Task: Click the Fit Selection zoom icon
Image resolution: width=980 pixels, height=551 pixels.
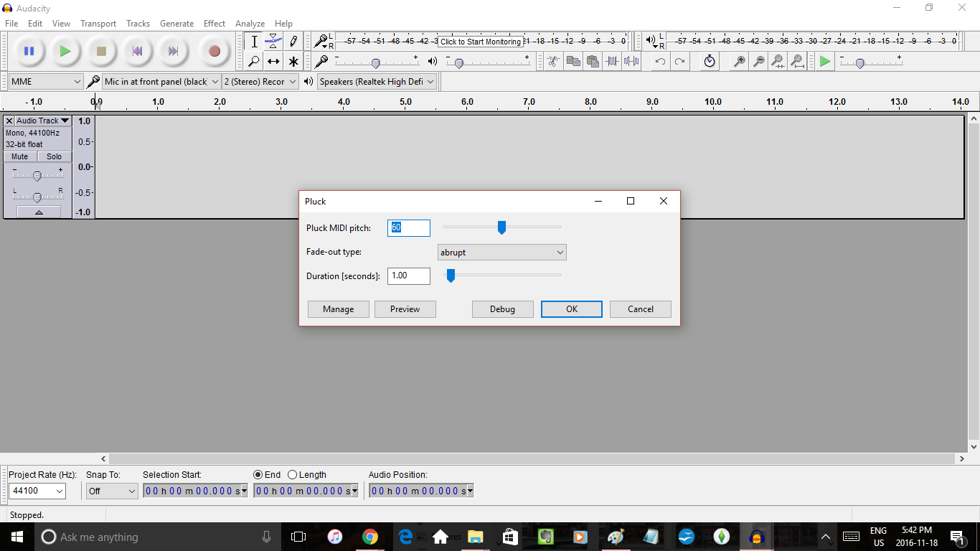Action: pyautogui.click(x=778, y=61)
